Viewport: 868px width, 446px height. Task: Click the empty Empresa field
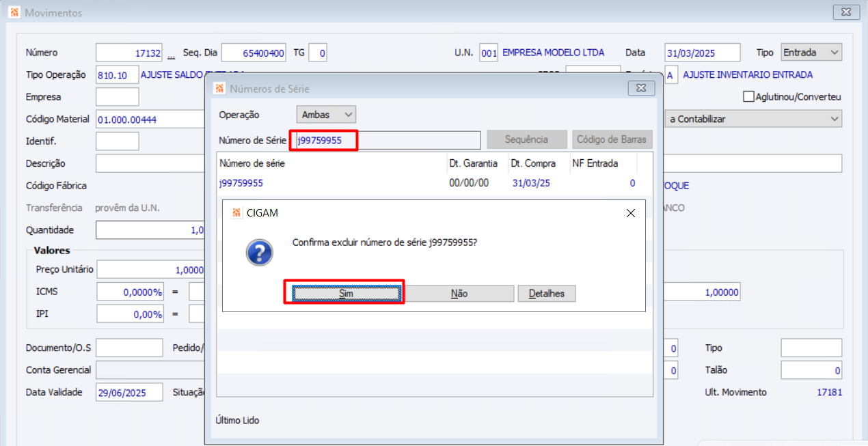(118, 97)
